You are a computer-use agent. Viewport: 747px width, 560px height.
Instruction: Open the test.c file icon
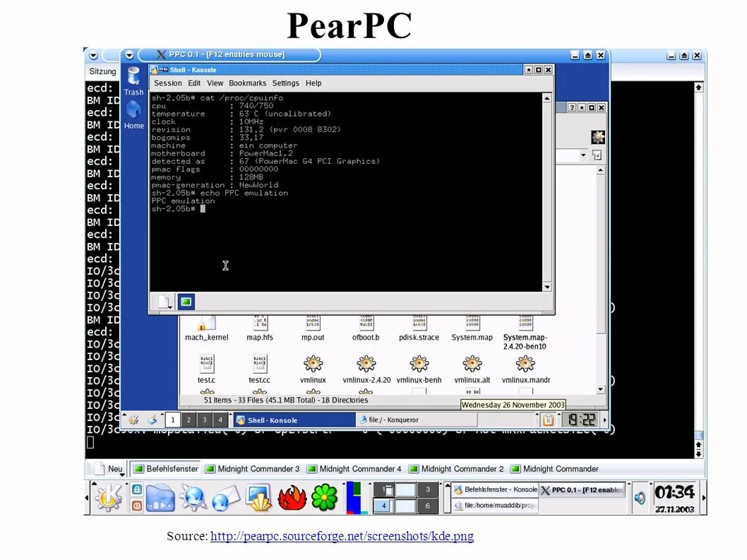pos(207,364)
